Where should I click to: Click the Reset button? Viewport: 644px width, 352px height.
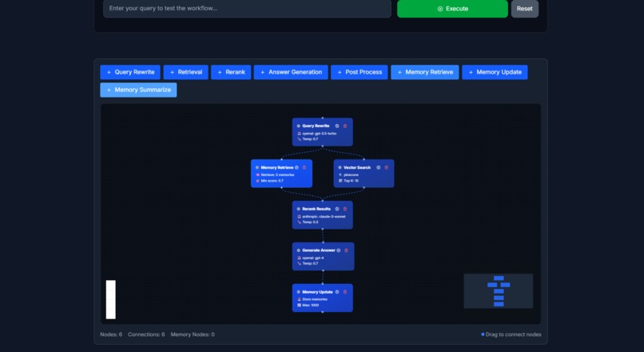pos(525,9)
